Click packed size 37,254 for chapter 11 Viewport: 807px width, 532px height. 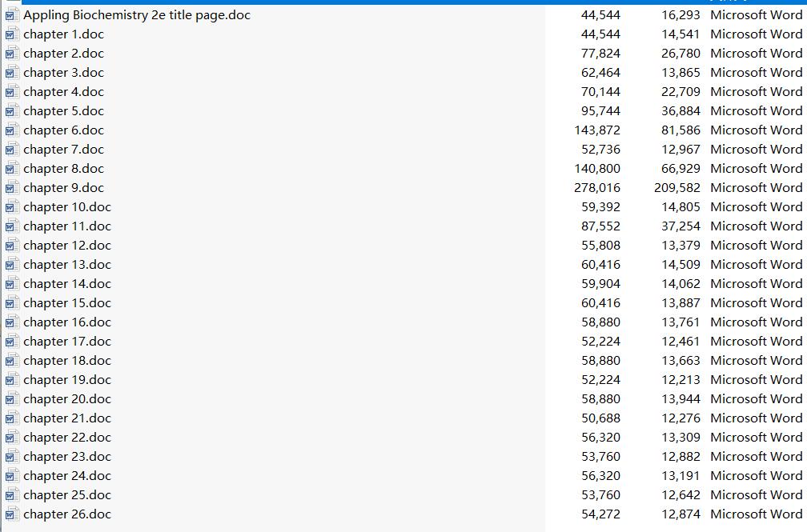point(681,226)
